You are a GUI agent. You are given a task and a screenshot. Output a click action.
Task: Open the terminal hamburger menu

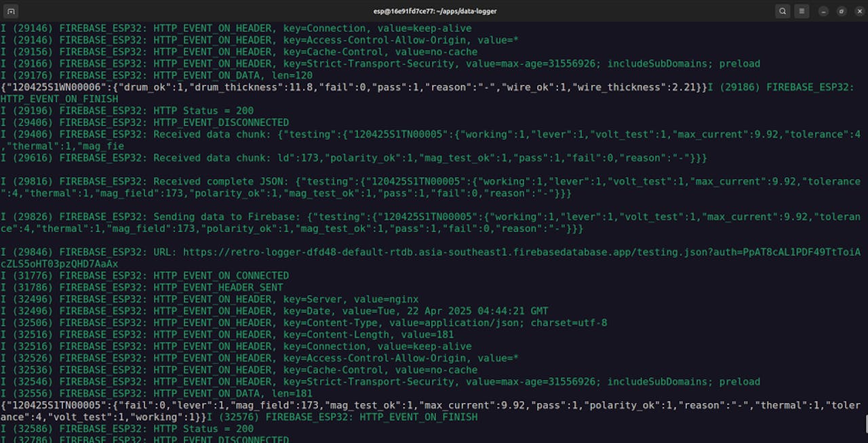click(802, 11)
